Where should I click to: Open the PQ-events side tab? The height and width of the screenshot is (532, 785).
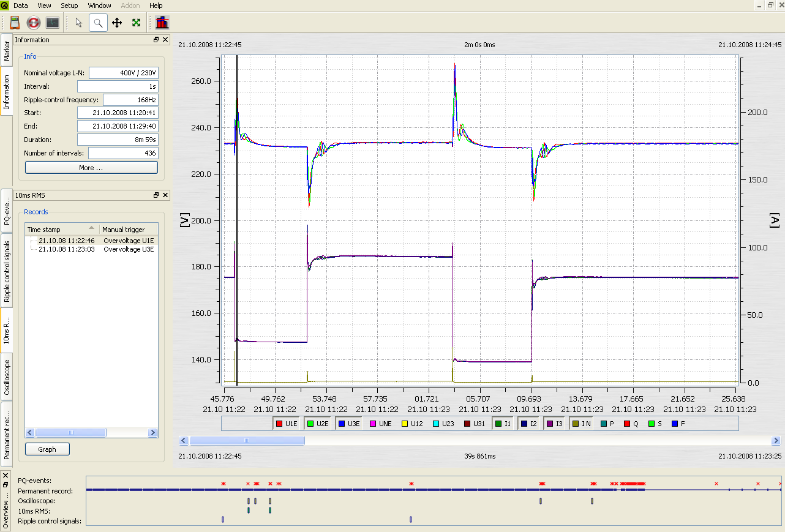pyautogui.click(x=6, y=210)
